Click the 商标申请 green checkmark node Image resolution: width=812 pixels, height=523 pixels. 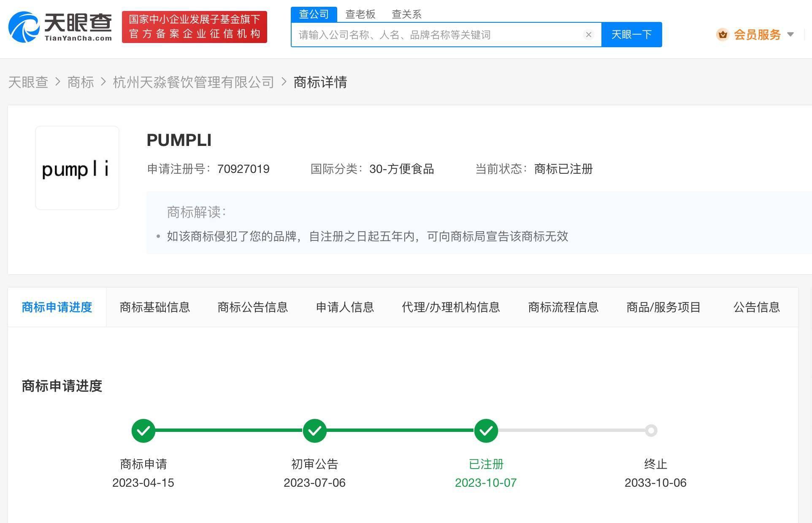[x=143, y=431]
